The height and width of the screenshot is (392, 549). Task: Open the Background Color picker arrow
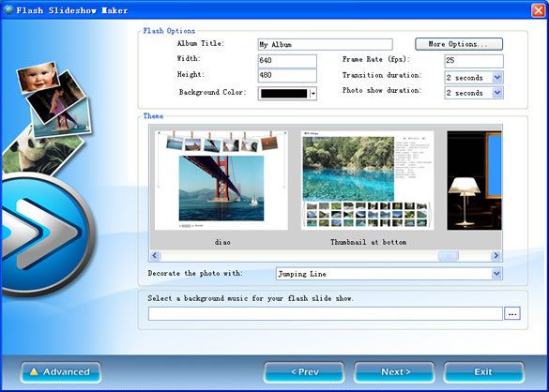click(313, 94)
